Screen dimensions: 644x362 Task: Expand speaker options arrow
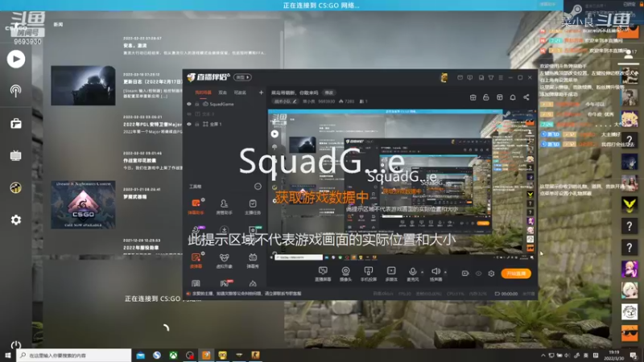(x=446, y=272)
